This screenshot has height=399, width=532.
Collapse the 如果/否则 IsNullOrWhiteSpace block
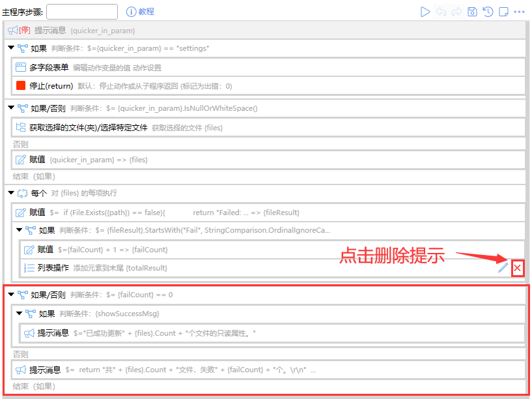[x=11, y=108]
